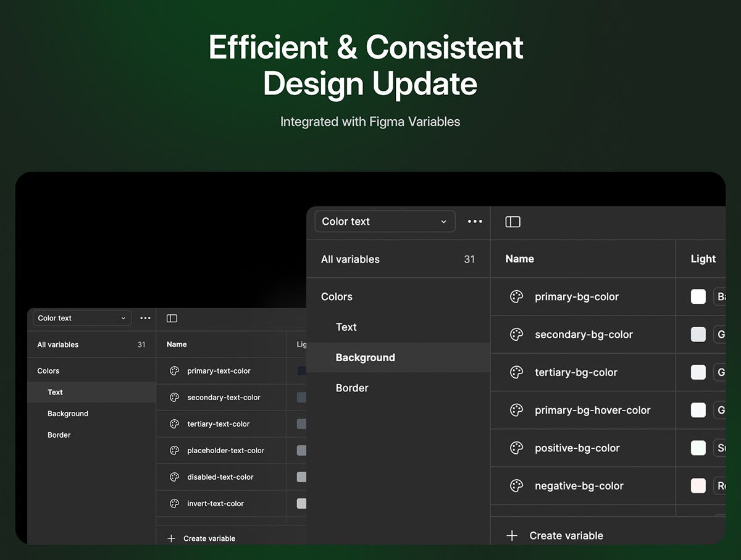Click primary-bg-hover-color light swatch
The image size is (741, 560).
[x=698, y=410]
